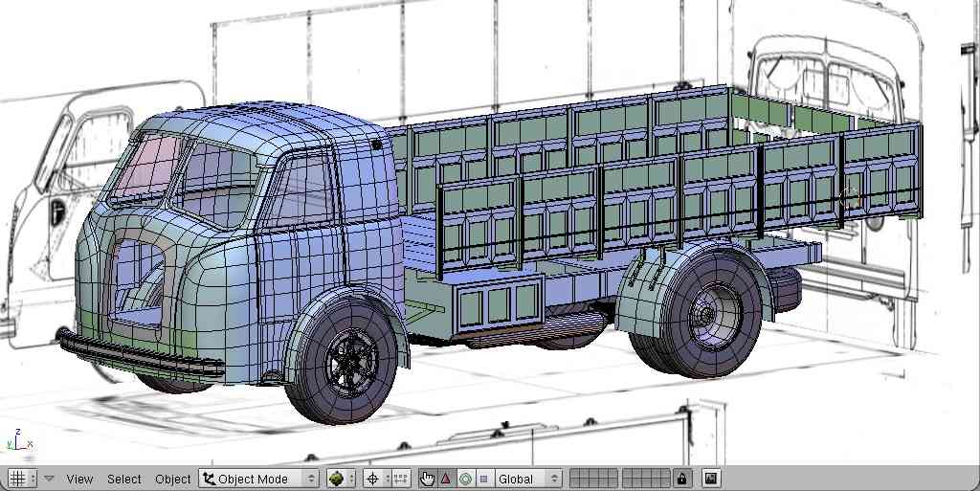Open the Object menu
The height and width of the screenshot is (491, 980).
coord(173,480)
